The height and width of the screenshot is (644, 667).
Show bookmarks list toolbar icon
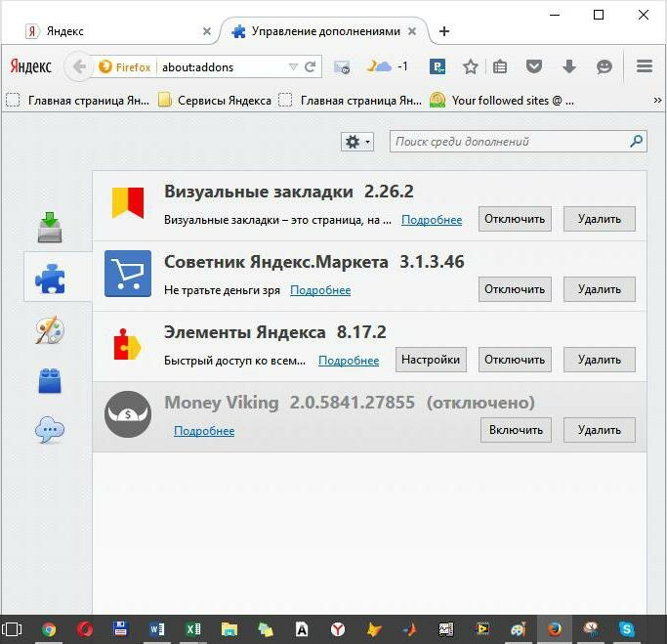click(x=500, y=66)
